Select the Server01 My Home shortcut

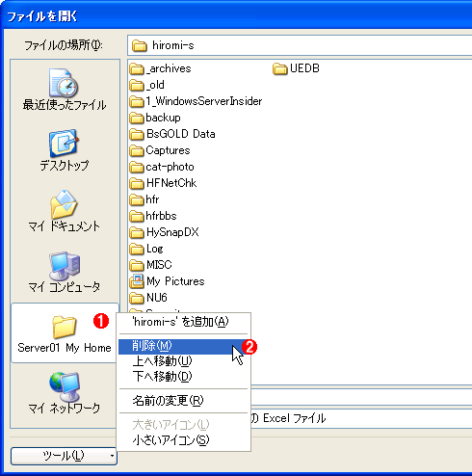[65, 333]
